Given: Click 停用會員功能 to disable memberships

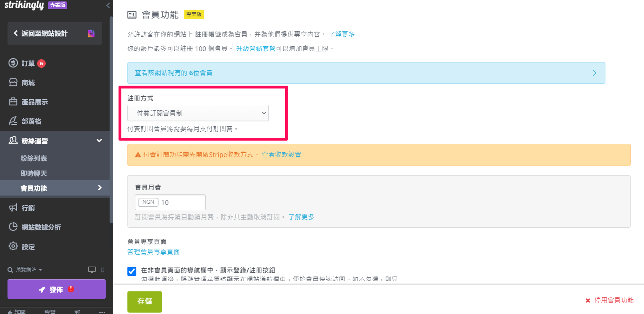Looking at the screenshot, I should click(x=610, y=300).
